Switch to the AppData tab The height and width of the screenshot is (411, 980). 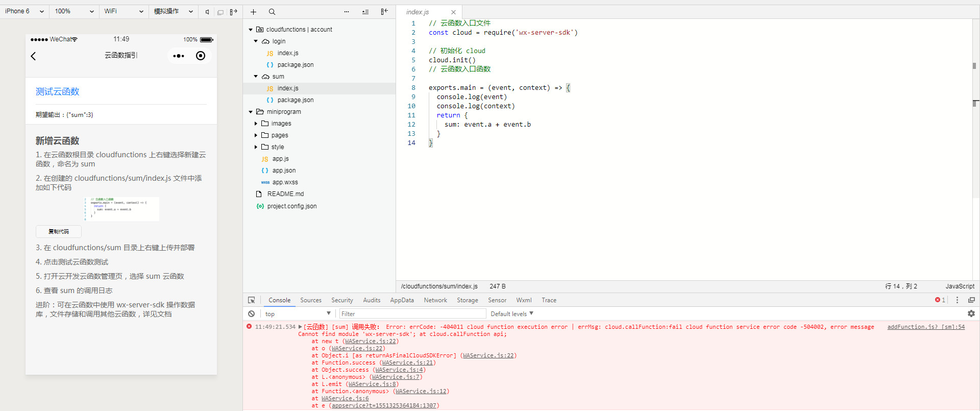tap(402, 300)
